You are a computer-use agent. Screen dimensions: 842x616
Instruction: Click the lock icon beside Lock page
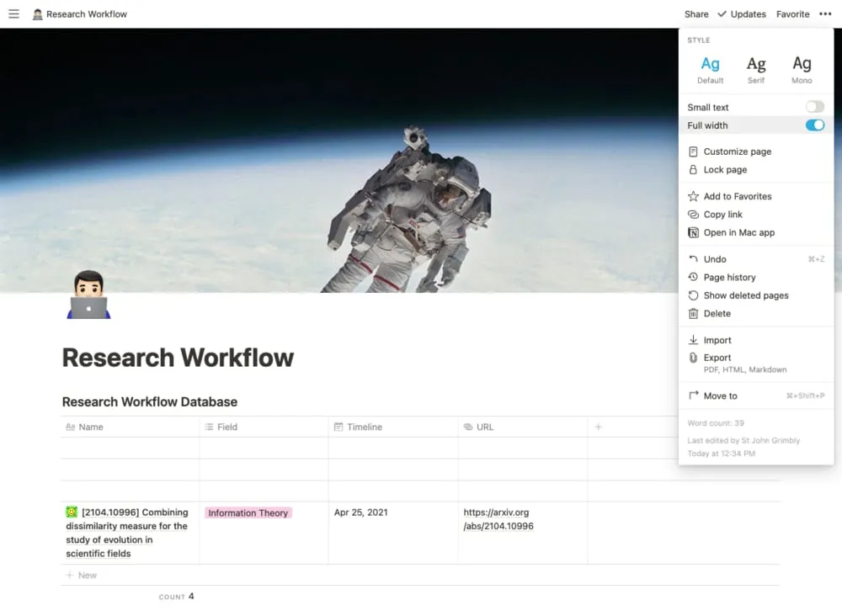point(693,169)
